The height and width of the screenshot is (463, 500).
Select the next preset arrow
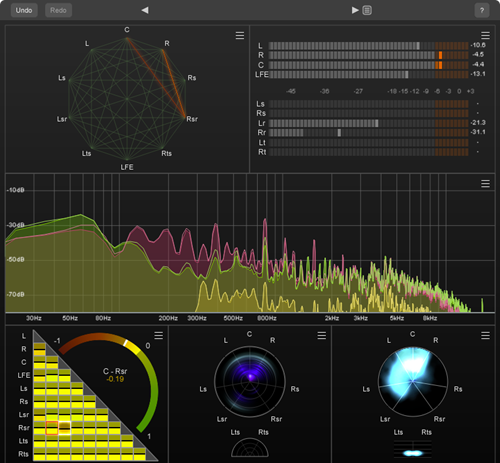coord(355,10)
